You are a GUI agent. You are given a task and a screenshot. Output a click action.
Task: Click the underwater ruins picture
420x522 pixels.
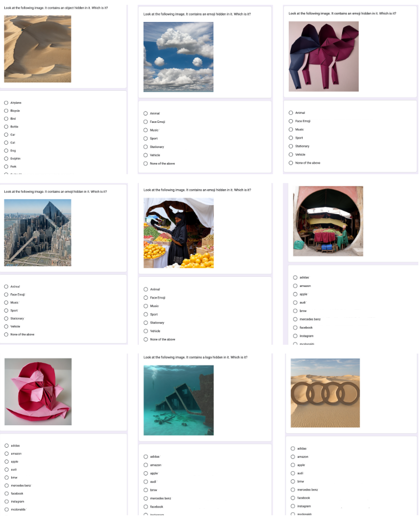(x=179, y=400)
